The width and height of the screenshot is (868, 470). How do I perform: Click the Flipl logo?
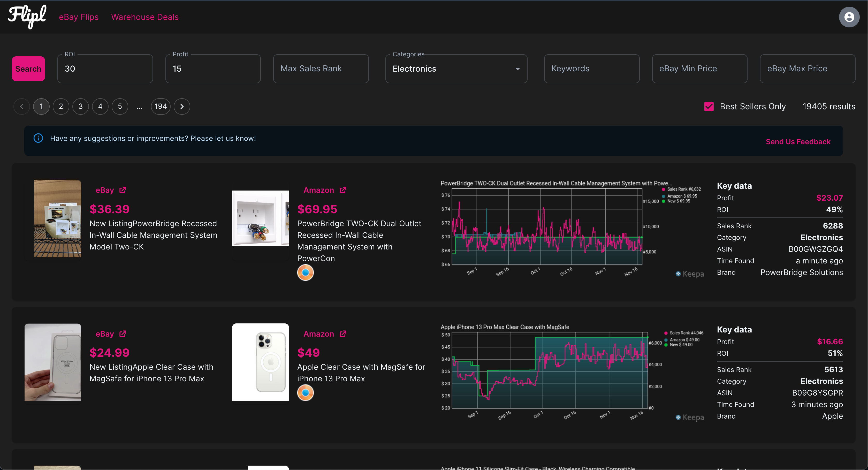[x=27, y=17]
